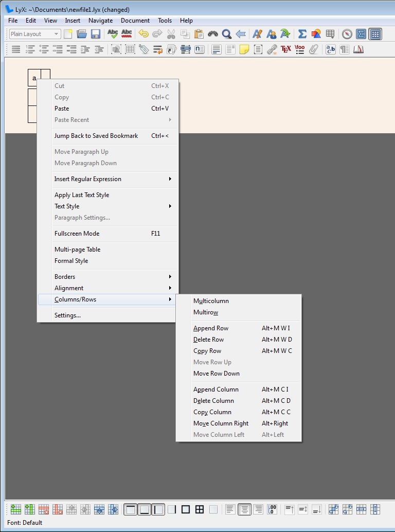Open the Plain Layout dropdown
This screenshot has height=532, width=395.
coord(35,34)
